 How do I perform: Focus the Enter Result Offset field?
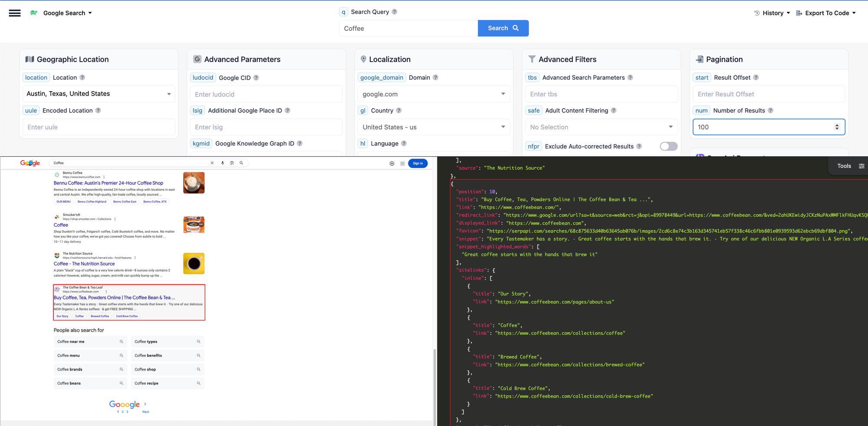769,94
